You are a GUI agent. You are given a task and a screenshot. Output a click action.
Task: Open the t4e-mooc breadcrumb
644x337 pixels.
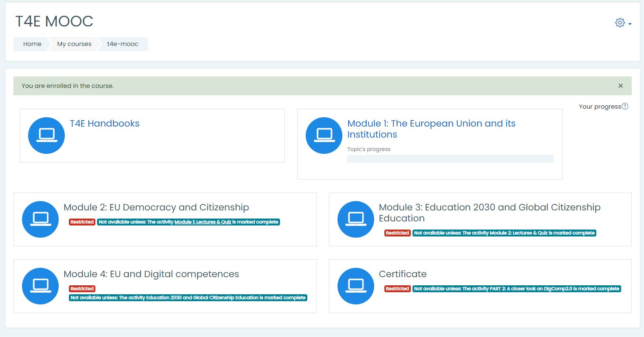[x=122, y=44]
